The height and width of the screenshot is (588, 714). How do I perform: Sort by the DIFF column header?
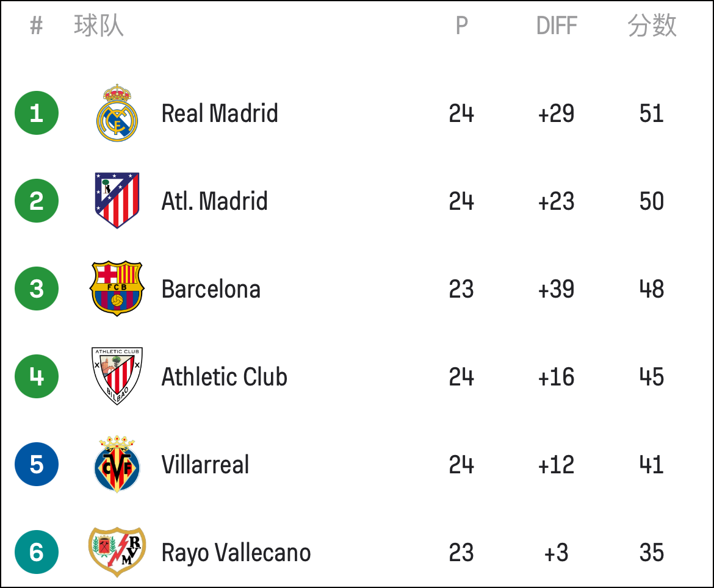pyautogui.click(x=557, y=26)
